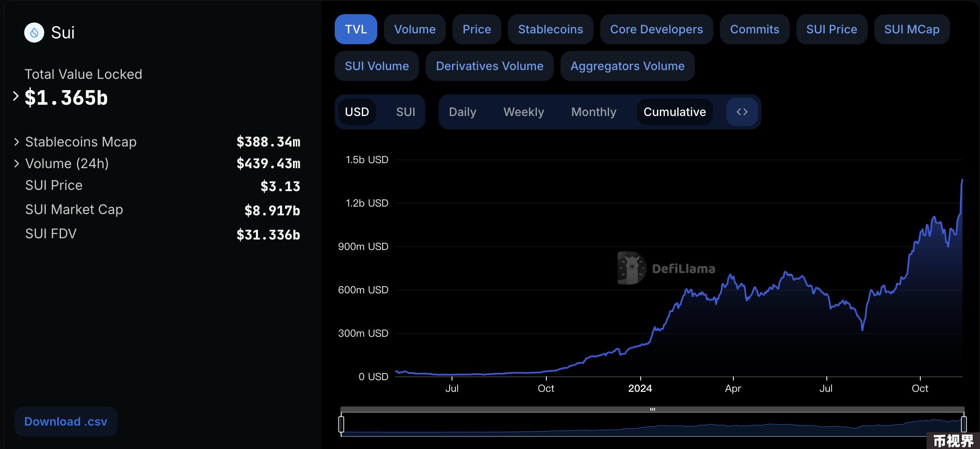The image size is (980, 449).
Task: Click the $8.917b market cap value
Action: coord(272,210)
